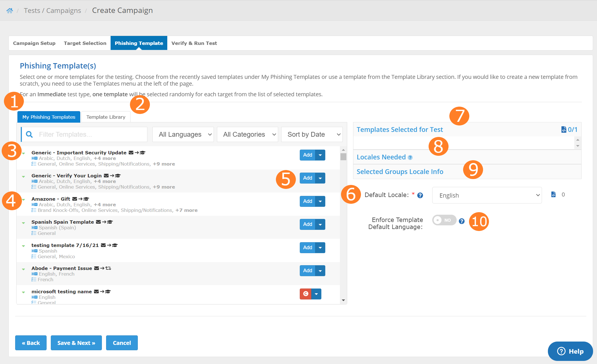
Task: Click the Save & Next button
Action: [76, 343]
